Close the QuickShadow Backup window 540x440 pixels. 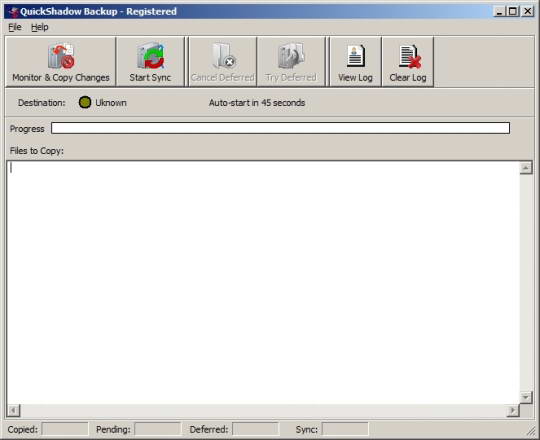527,12
